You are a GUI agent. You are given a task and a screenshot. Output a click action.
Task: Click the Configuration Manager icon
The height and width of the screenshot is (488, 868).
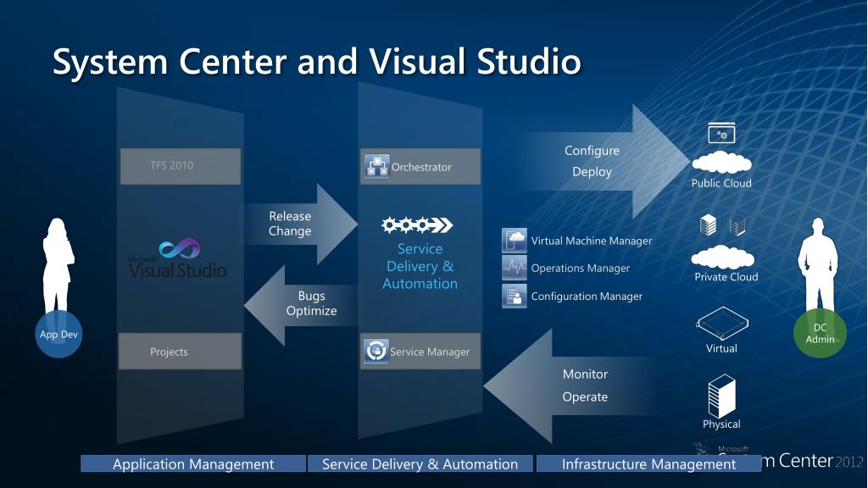tap(515, 296)
